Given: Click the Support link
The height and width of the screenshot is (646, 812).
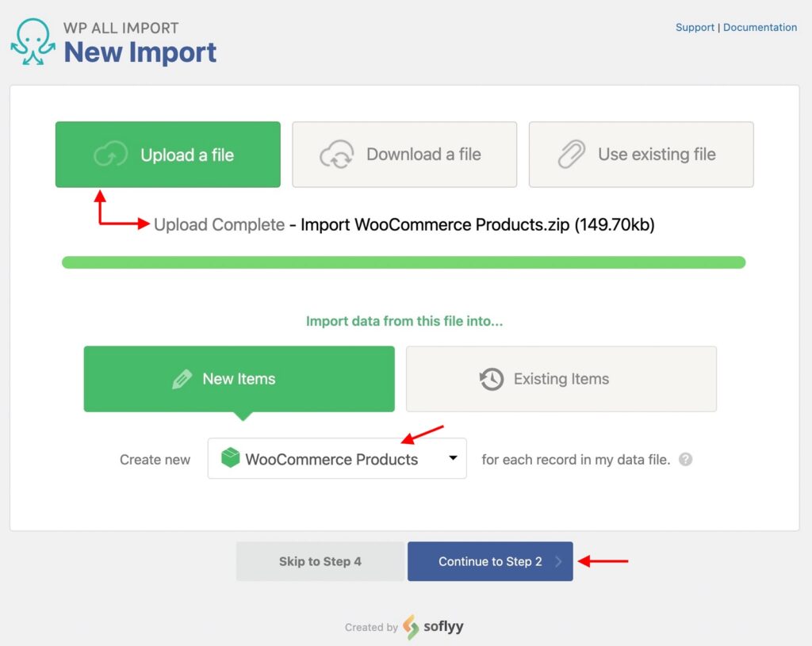Looking at the screenshot, I should (695, 27).
